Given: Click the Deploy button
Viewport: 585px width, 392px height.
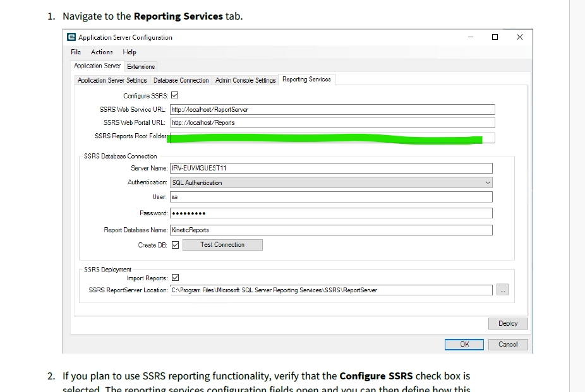Looking at the screenshot, I should click(508, 323).
